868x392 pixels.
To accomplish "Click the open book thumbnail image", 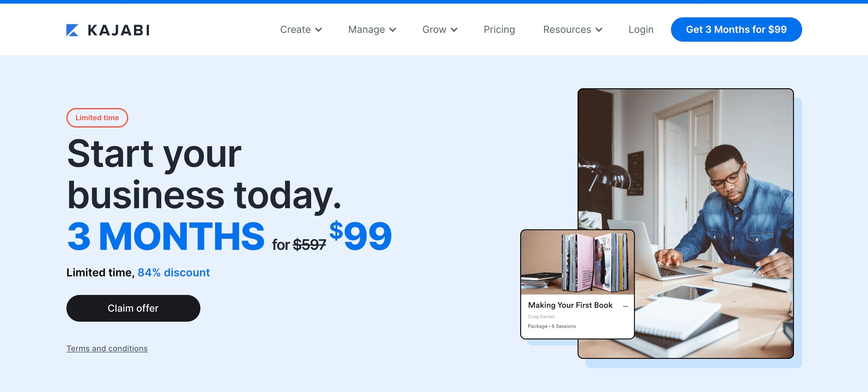I will pos(577,262).
